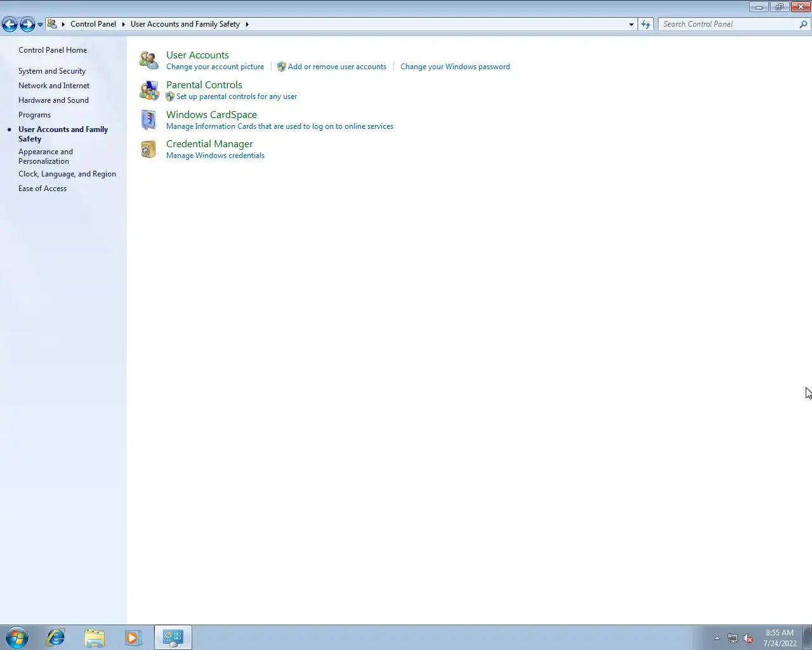Open Appearance and Personalization in sidebar
The image size is (812, 650).
point(46,156)
